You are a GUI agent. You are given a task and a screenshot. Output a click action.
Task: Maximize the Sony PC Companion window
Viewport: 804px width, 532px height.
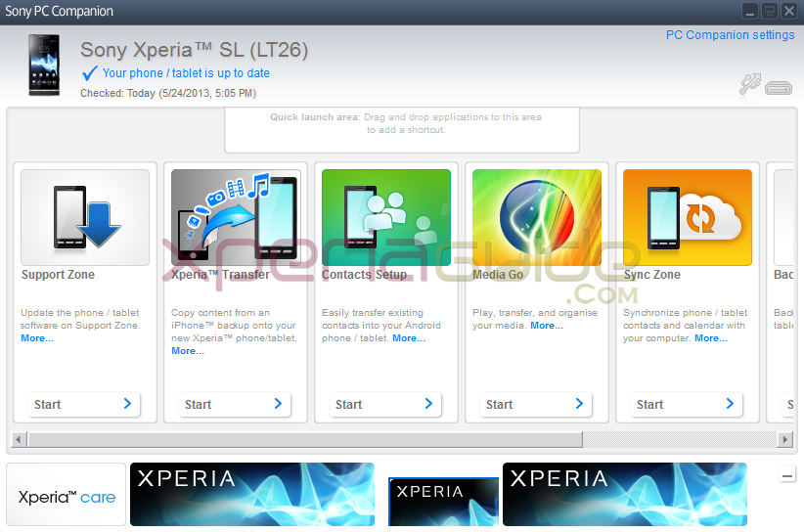[770, 12]
